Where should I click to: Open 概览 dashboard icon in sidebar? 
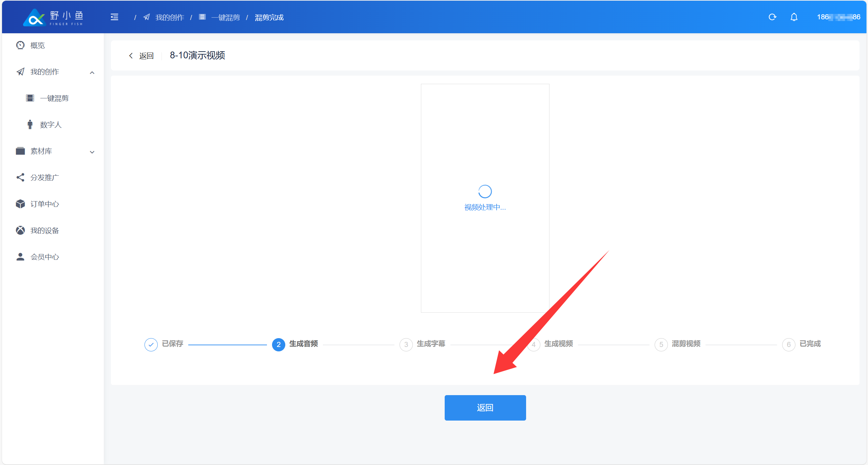click(20, 45)
